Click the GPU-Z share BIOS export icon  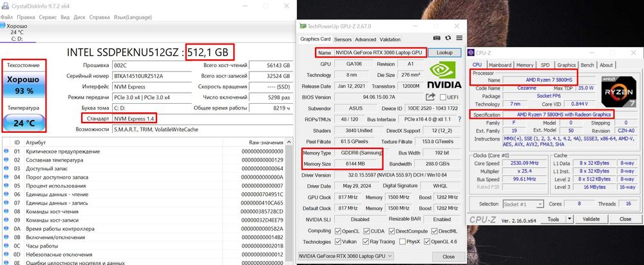pyautogui.click(x=430, y=97)
